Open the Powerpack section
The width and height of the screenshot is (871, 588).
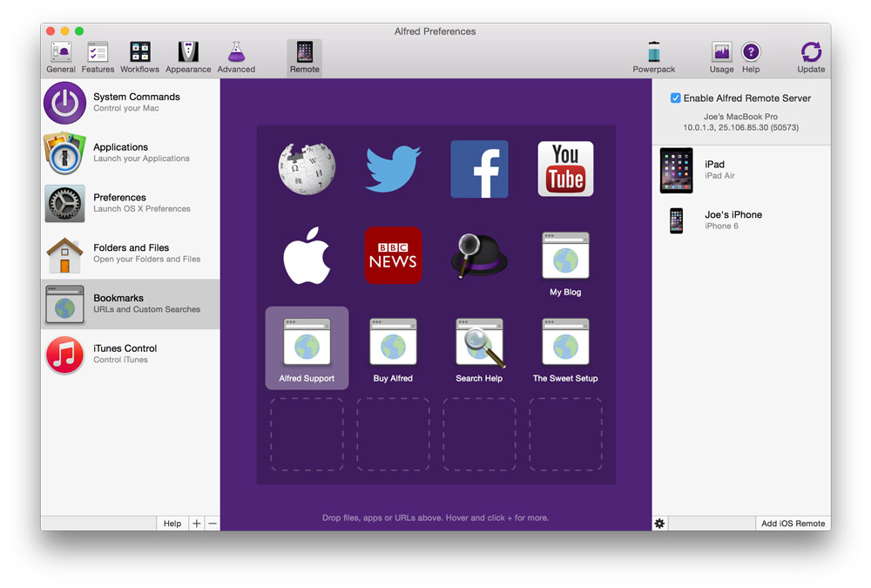tap(654, 57)
